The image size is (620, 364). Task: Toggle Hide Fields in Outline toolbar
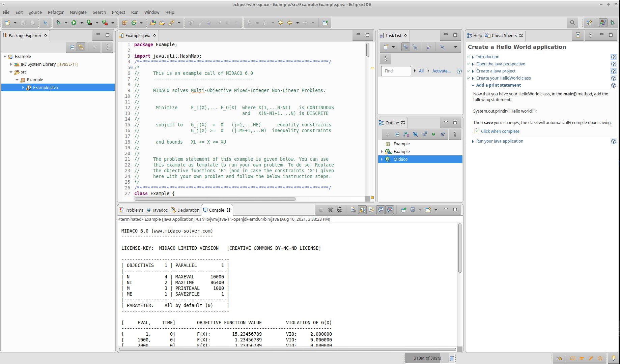pos(415,134)
